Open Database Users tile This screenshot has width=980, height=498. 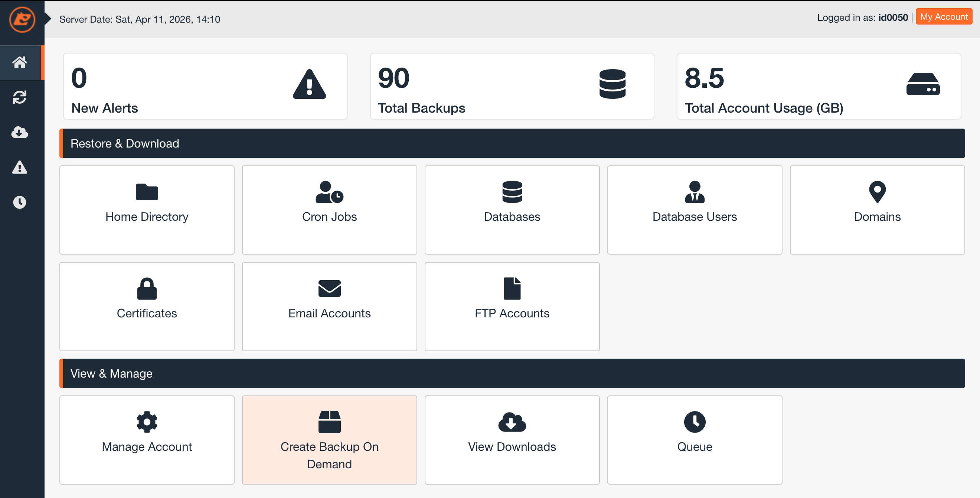point(695,210)
